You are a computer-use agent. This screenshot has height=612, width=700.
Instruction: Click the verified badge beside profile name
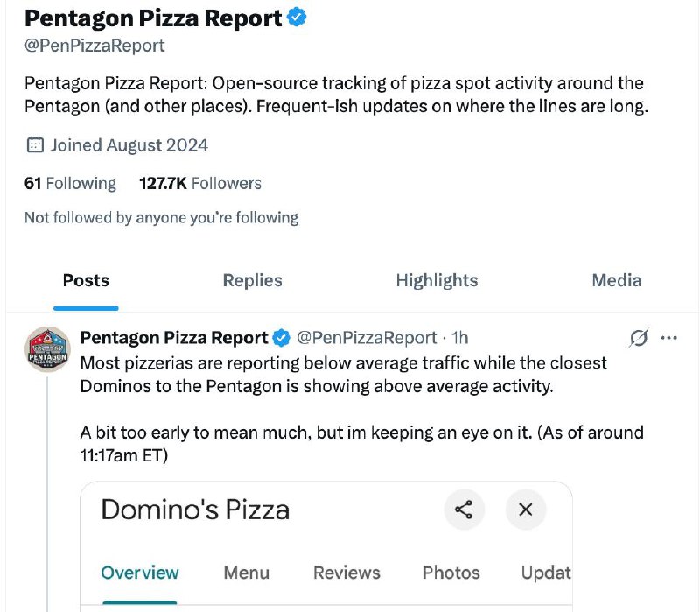(297, 18)
